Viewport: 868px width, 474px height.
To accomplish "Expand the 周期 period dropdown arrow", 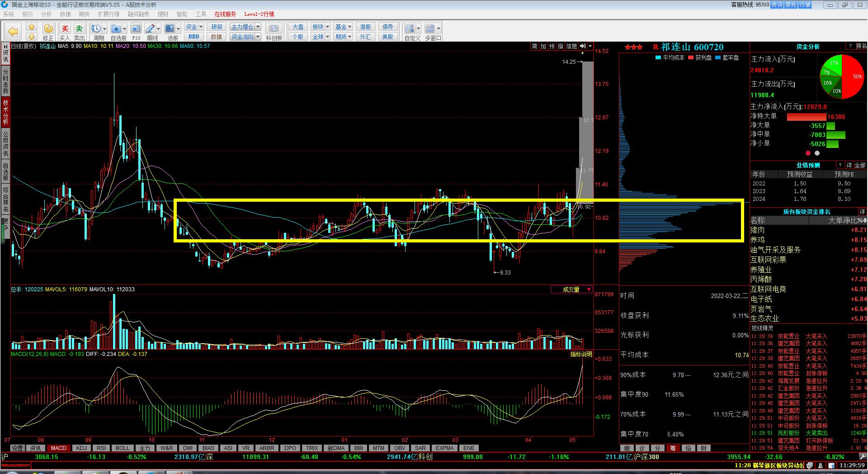I will [x=105, y=29].
